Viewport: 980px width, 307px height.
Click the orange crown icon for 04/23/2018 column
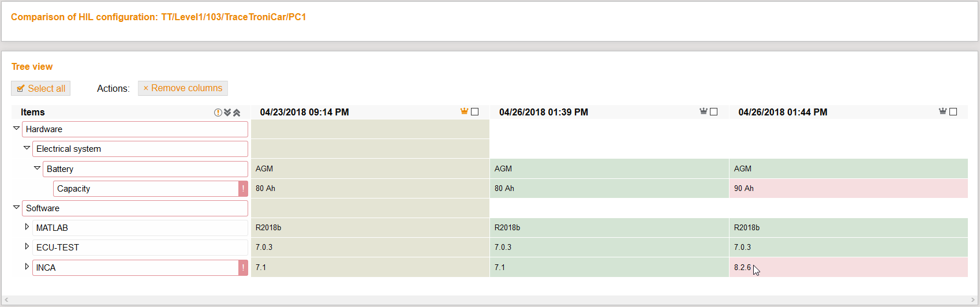click(x=464, y=111)
